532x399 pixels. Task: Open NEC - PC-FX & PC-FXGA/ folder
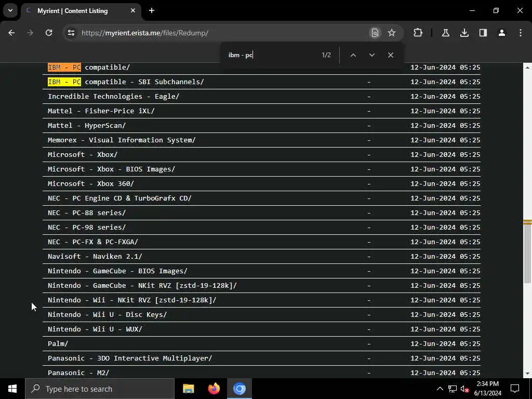[x=92, y=242]
